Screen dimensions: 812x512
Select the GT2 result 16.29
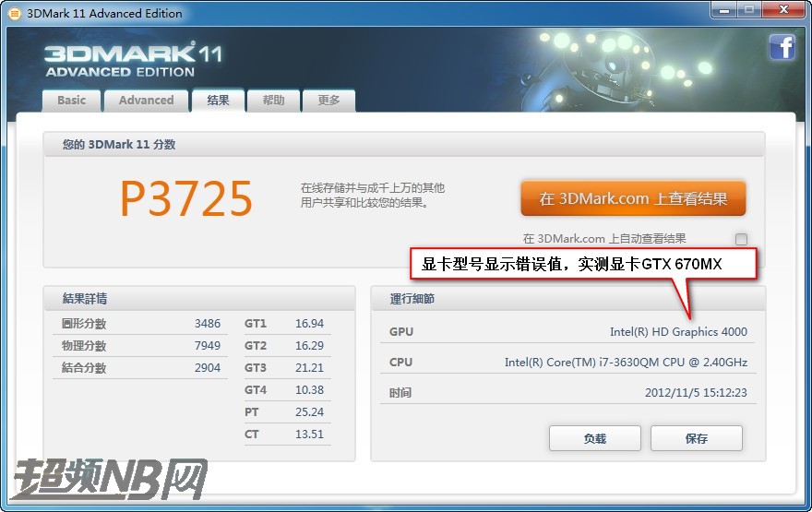tap(309, 346)
